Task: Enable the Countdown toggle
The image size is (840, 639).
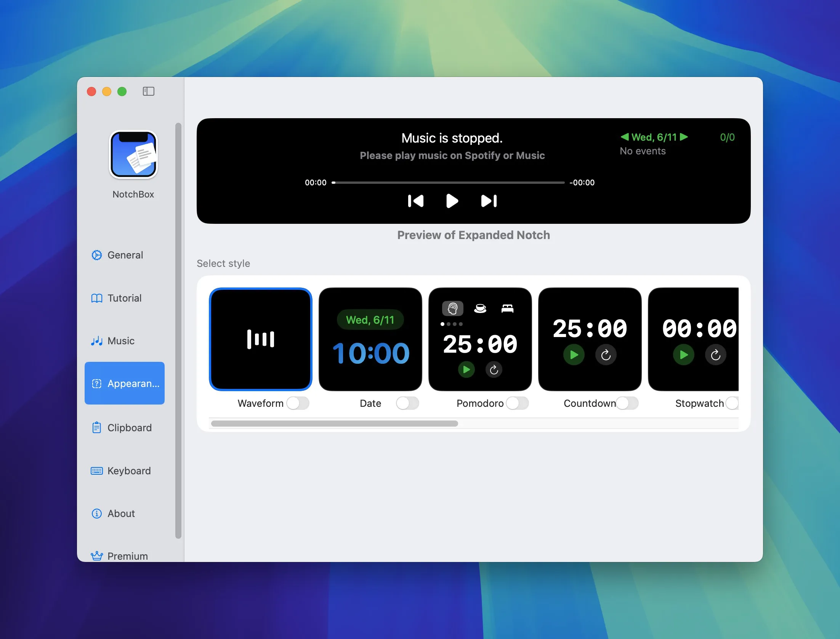Action: tap(627, 403)
